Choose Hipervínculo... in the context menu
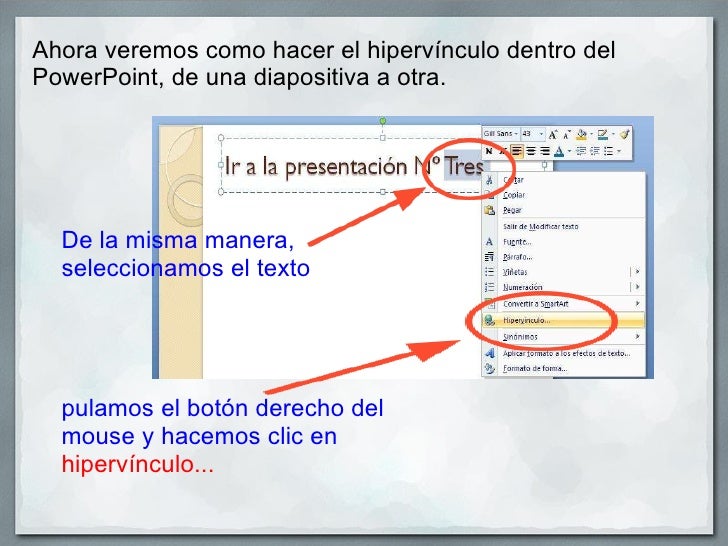The width and height of the screenshot is (728, 546). [x=564, y=320]
